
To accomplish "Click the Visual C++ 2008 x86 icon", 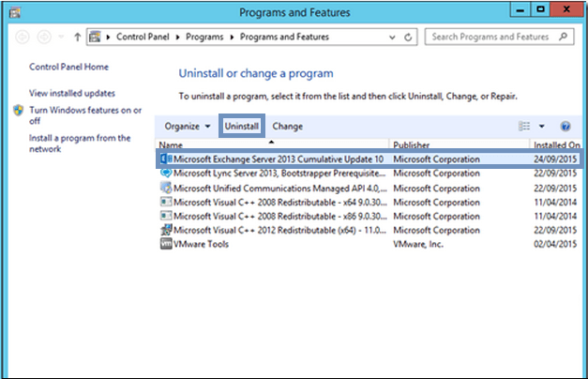I will 166,216.
